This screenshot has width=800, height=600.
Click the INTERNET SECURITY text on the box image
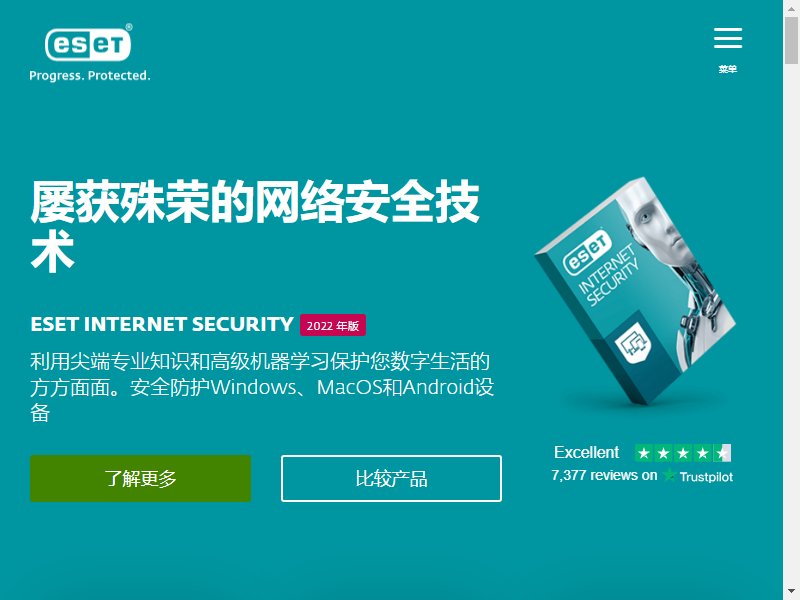[x=609, y=276]
